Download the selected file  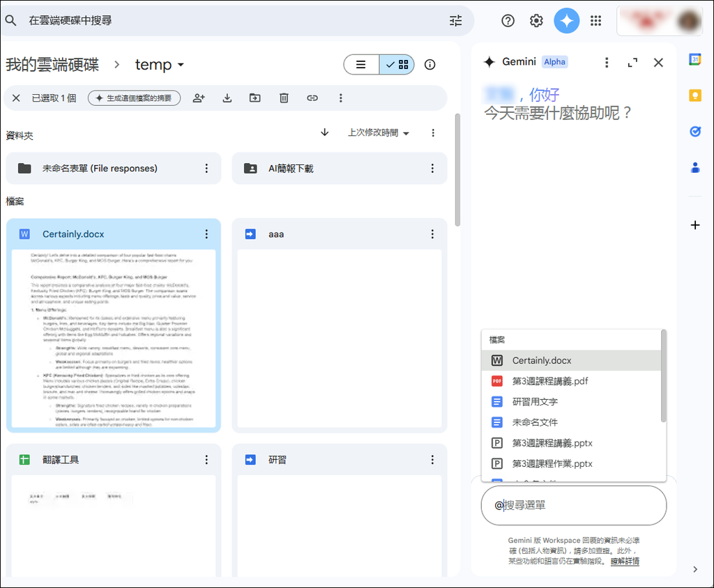[x=227, y=98]
